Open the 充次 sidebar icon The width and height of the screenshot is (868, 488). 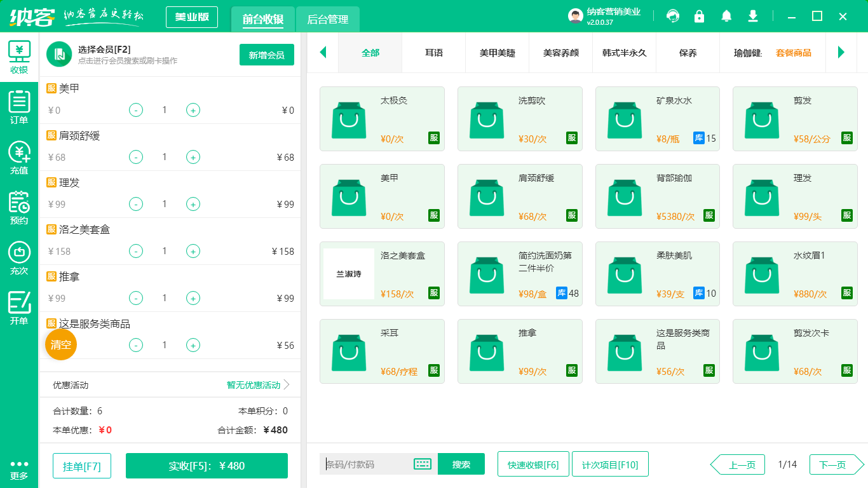pyautogui.click(x=19, y=258)
